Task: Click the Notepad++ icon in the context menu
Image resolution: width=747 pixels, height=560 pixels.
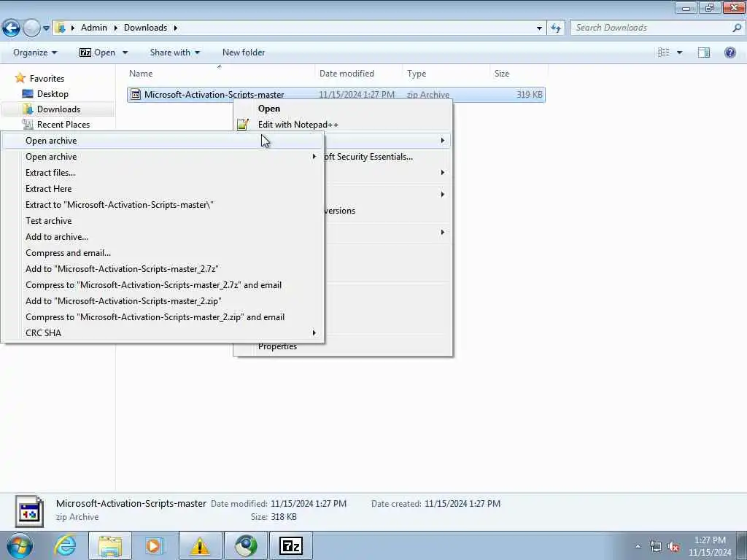Action: pos(243,124)
